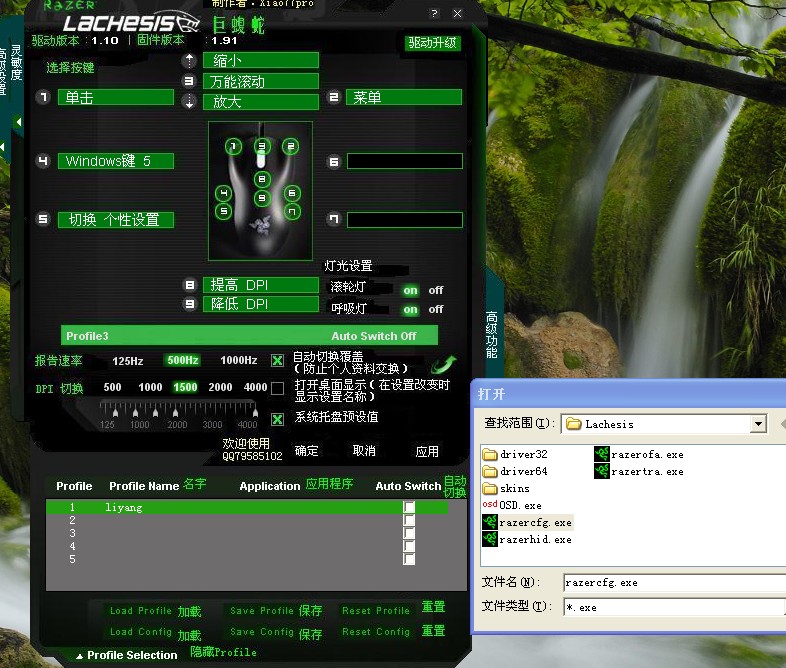This screenshot has width=786, height=668.
Task: Confirm with the 确定 button
Action: (x=306, y=451)
